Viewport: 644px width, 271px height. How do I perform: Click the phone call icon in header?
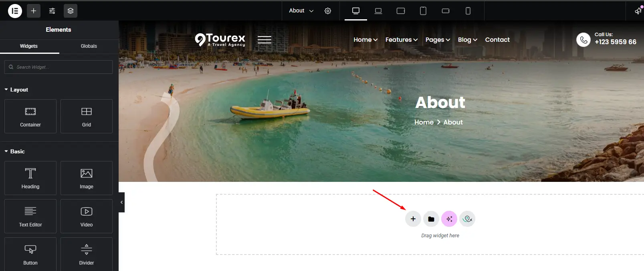click(583, 40)
